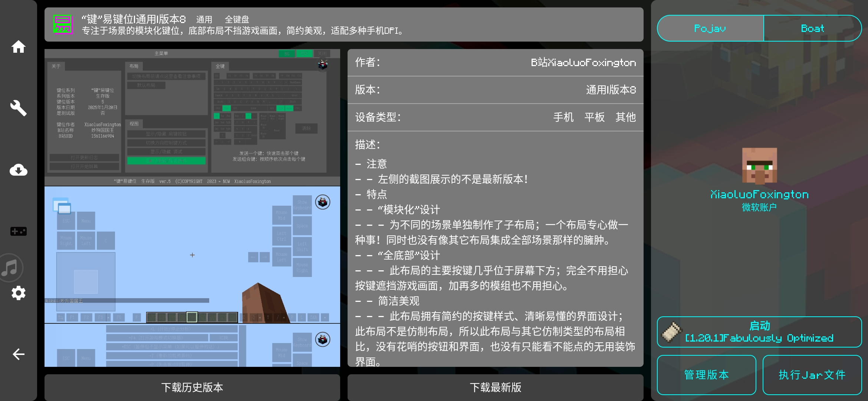The height and width of the screenshot is (401, 868).
Task: Click the 微软账户 account type label
Action: coord(759,207)
